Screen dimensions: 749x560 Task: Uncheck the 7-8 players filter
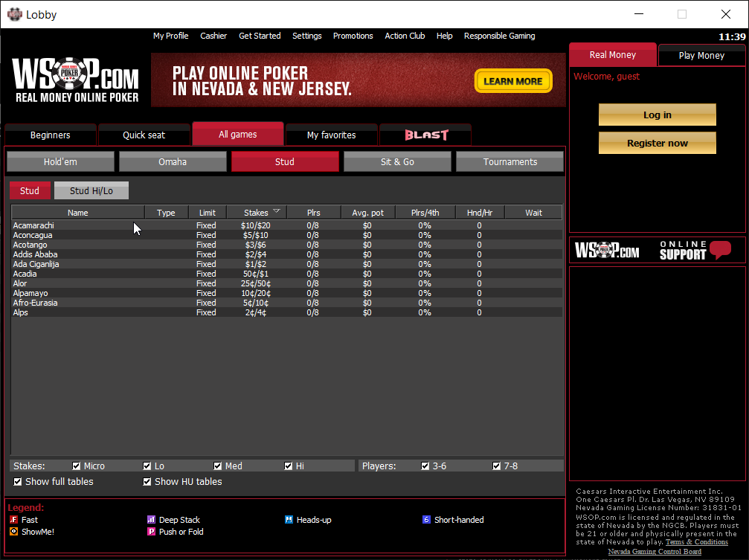tap(497, 466)
